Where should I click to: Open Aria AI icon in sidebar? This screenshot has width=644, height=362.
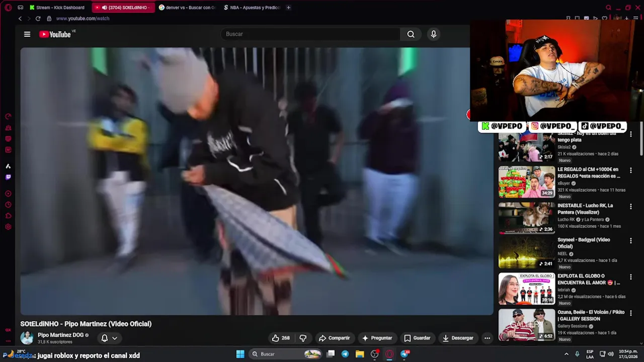coord(8,166)
